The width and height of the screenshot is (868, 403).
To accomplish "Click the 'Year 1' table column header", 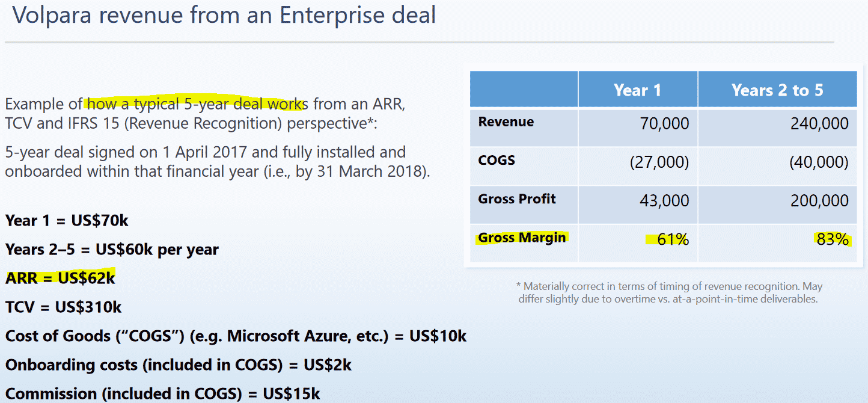I will (x=637, y=90).
